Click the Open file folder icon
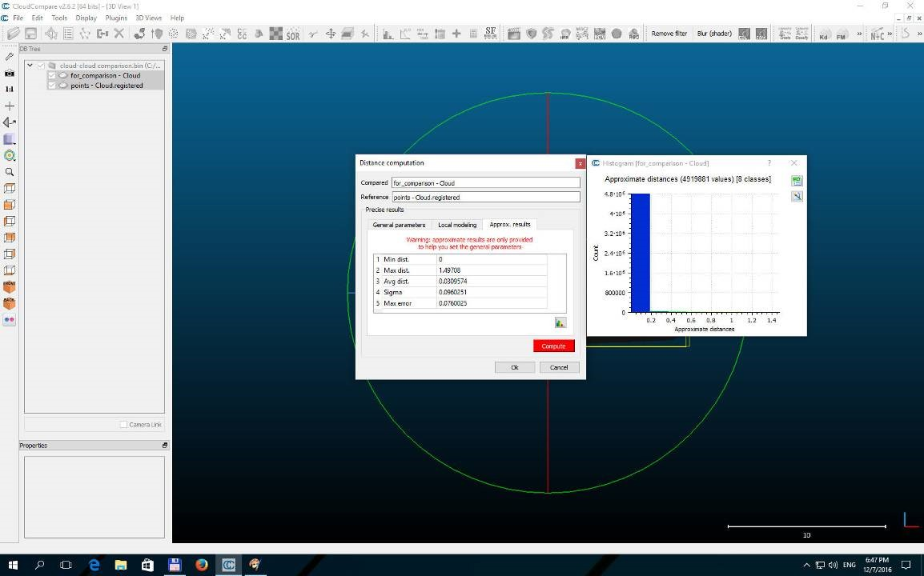This screenshot has width=924, height=576. (x=14, y=34)
